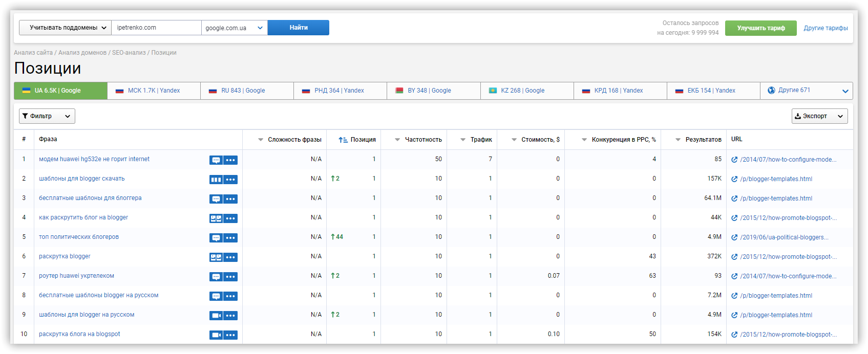Open external link icon for row 1 URL
This screenshot has height=354, width=868.
(734, 160)
